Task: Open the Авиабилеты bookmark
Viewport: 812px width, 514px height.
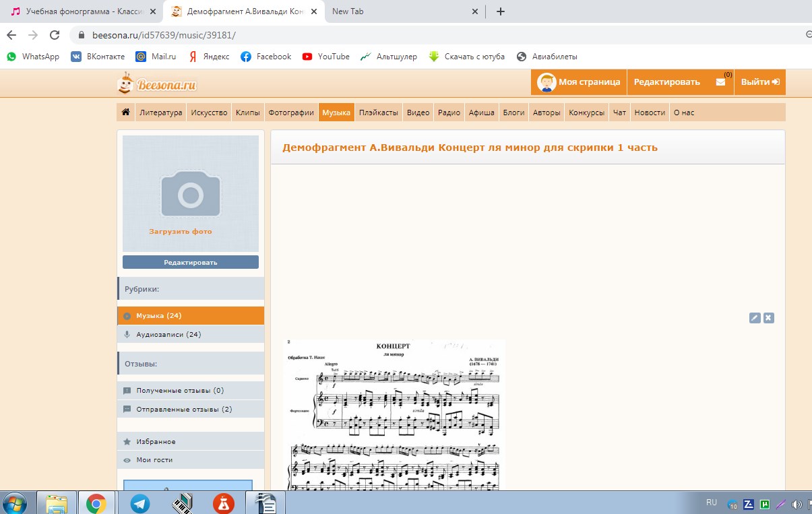Action: (x=547, y=57)
